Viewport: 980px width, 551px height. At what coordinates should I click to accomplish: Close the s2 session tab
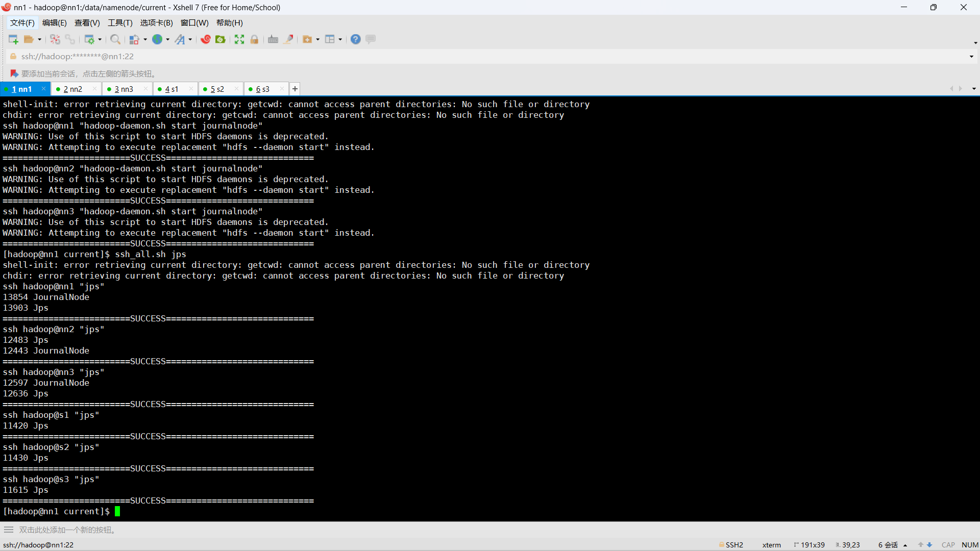point(236,89)
